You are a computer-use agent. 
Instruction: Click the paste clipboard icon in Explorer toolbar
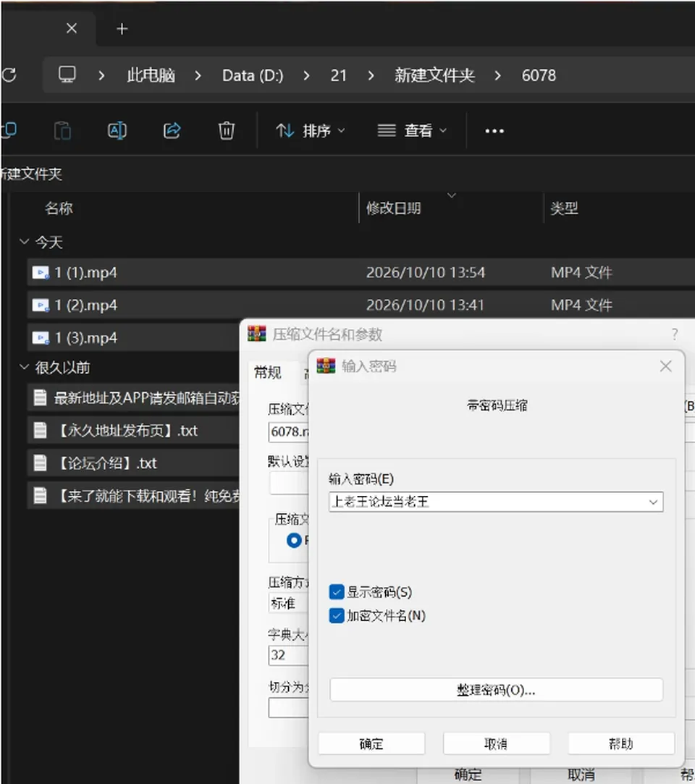pos(62,131)
